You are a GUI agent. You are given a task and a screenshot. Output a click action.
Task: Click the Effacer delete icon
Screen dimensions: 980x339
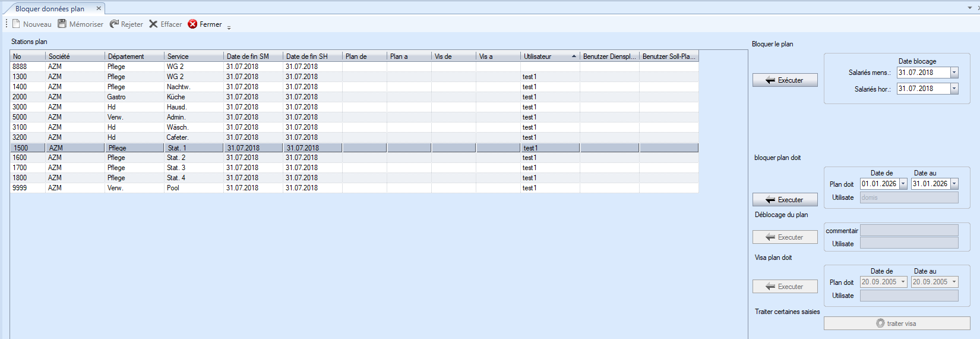[153, 24]
